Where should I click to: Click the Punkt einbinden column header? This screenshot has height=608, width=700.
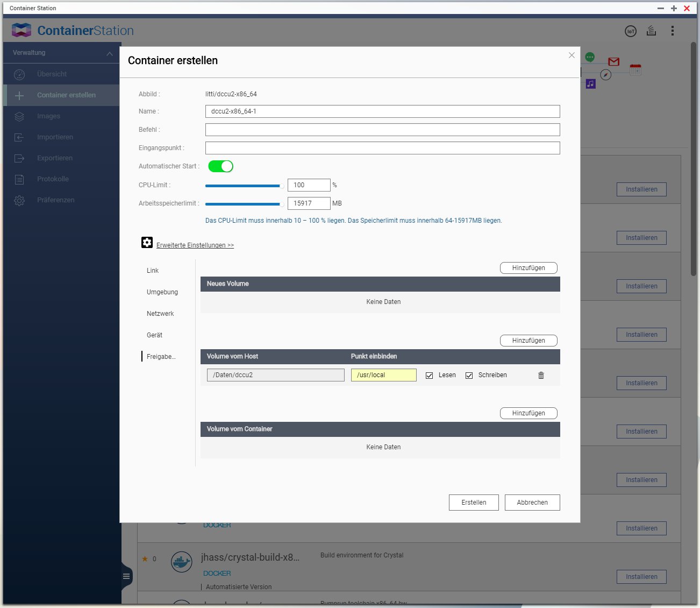coord(374,356)
